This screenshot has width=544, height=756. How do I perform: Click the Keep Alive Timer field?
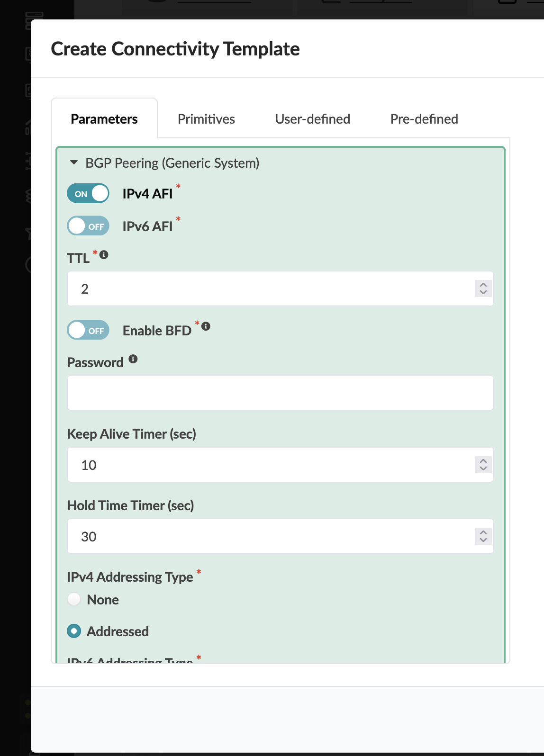(270, 465)
